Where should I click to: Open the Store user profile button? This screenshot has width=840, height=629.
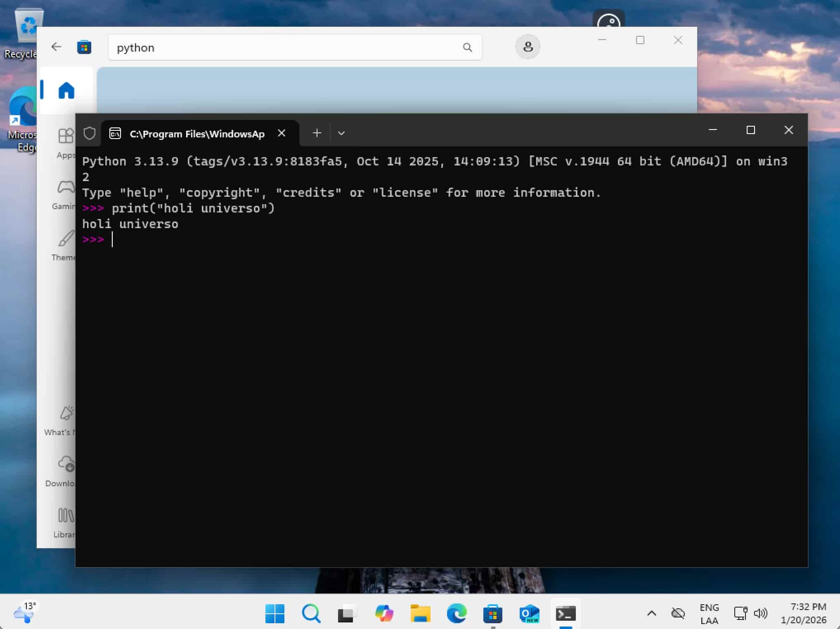(528, 47)
